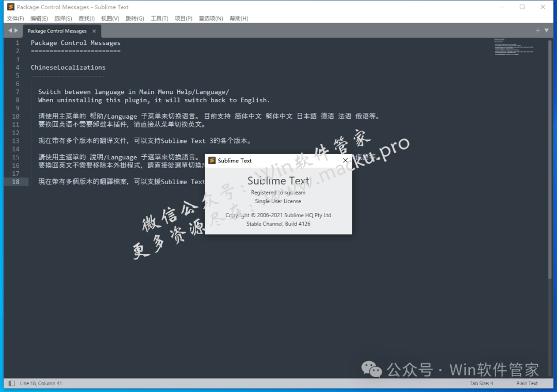This screenshot has height=392, width=557.
Task: Click the line 13 text mentioning Sublime Text 3
Action: pyautogui.click(x=145, y=141)
